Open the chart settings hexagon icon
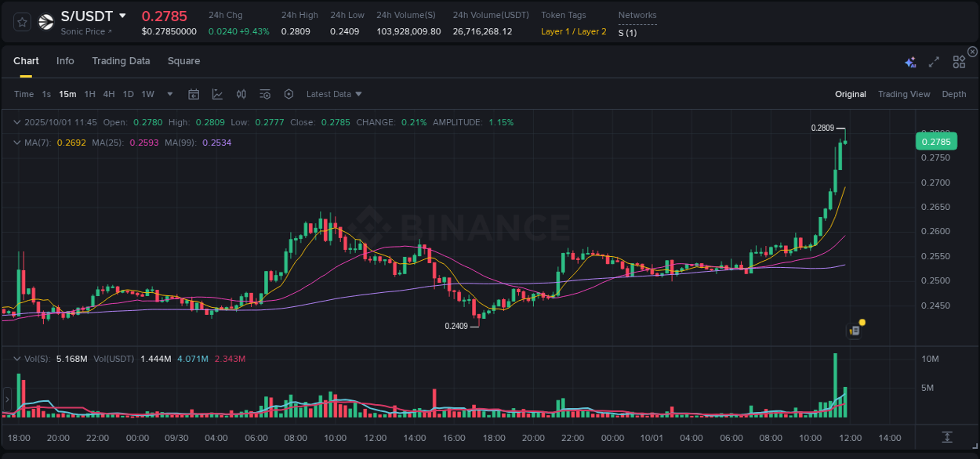The image size is (980, 459). [x=289, y=94]
